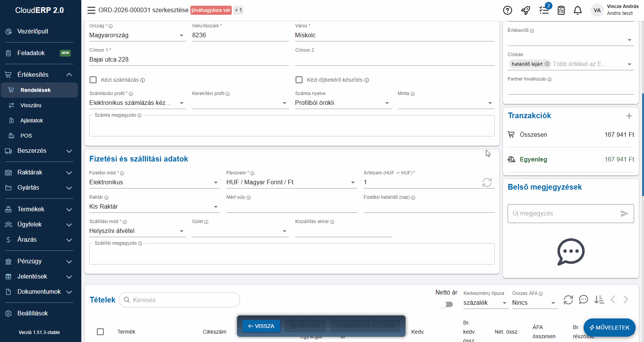The image size is (644, 342).
Task: Click the VISSZA button
Action: pos(261,326)
